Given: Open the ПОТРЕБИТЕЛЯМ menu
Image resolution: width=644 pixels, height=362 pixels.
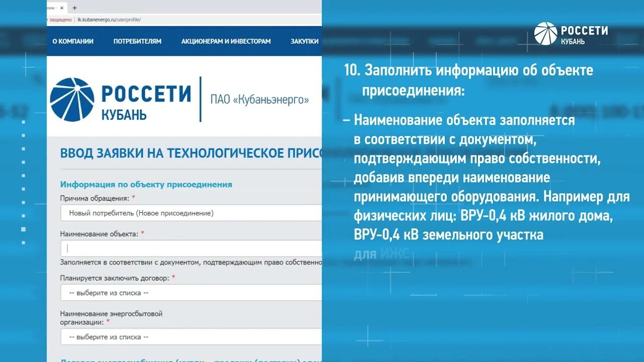Looking at the screenshot, I should coord(137,41).
